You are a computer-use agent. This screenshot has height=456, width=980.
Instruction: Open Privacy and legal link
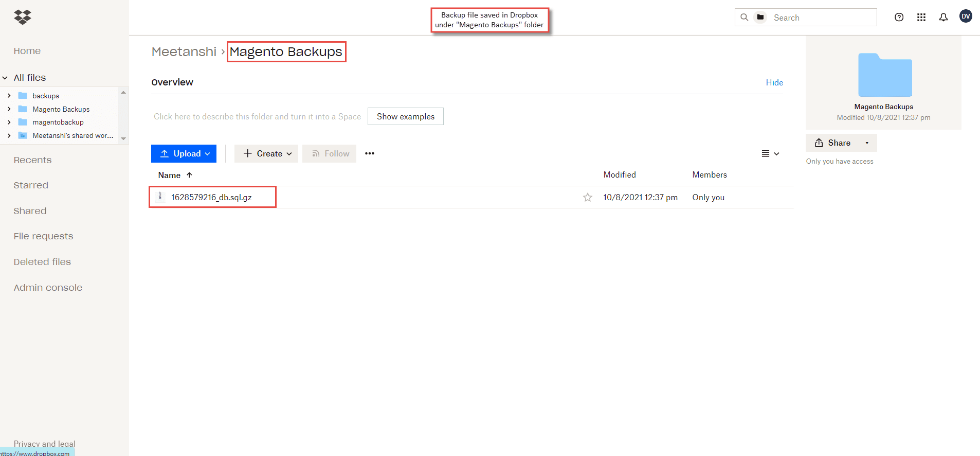(x=44, y=444)
